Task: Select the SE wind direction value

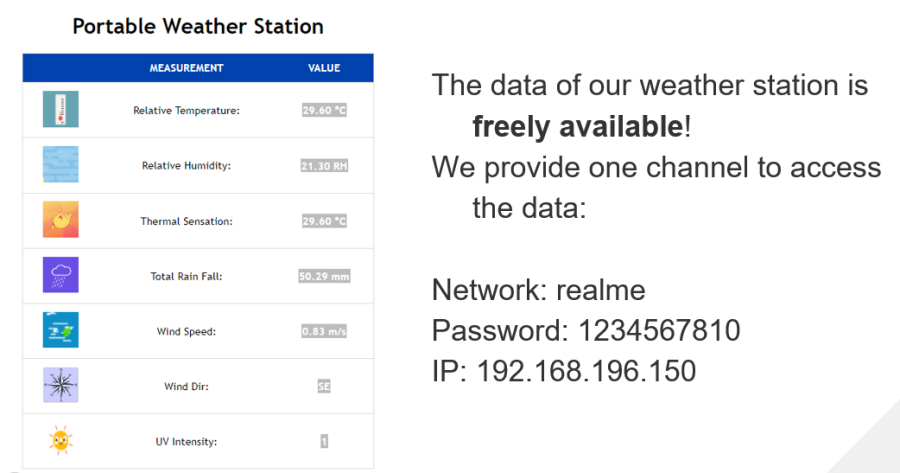Action: [x=324, y=386]
